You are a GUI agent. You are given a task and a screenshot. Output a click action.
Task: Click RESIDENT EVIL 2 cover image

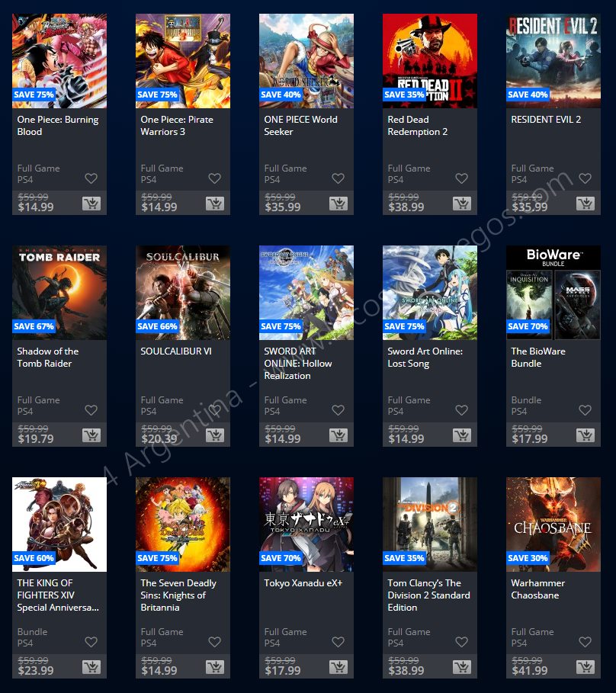pos(553,61)
